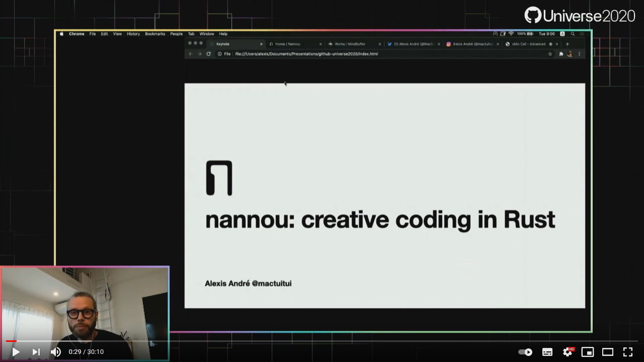Play the video

tap(16, 352)
